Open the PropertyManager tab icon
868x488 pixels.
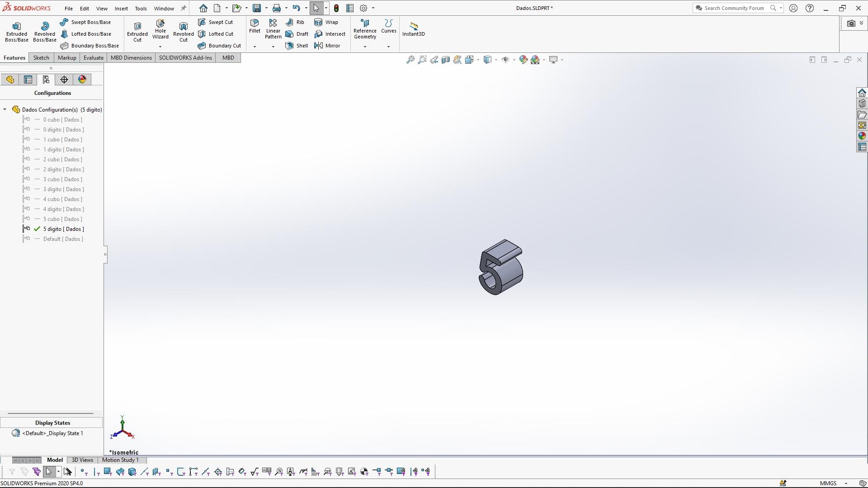(x=28, y=80)
